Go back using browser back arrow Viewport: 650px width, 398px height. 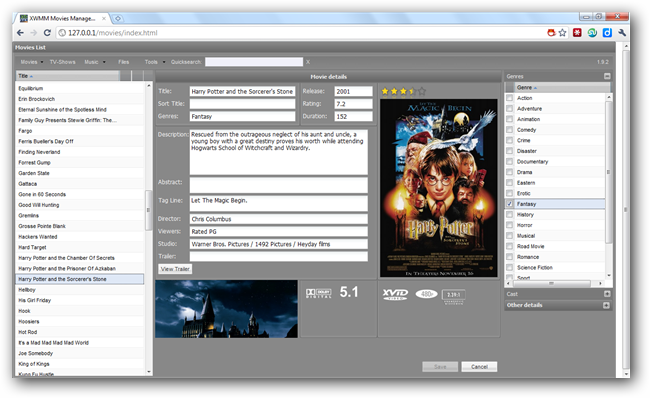click(x=20, y=33)
